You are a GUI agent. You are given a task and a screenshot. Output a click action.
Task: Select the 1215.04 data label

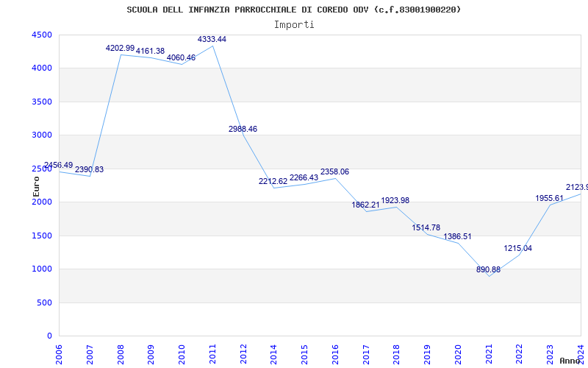pyautogui.click(x=518, y=248)
